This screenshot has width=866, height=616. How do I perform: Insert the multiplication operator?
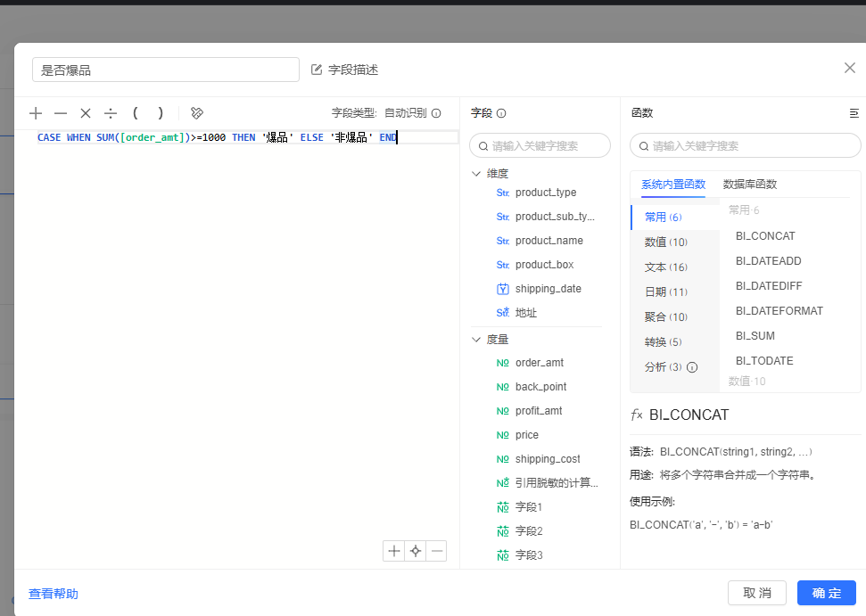point(85,113)
